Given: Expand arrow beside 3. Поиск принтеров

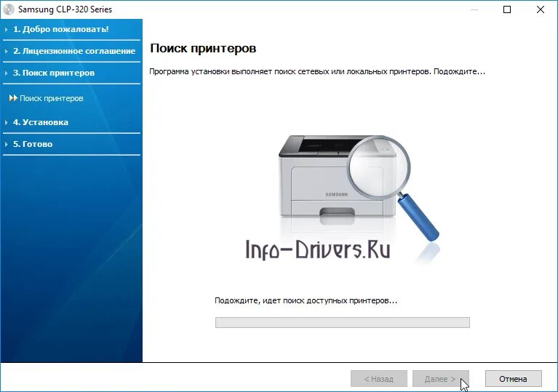Looking at the screenshot, I should 7,73.
